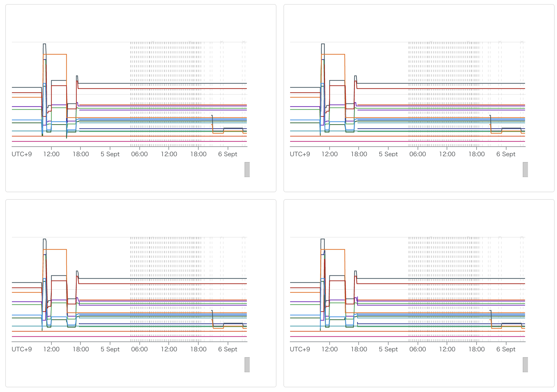Click 12:00 label before 5 Sept, top-right chart

pyautogui.click(x=330, y=154)
